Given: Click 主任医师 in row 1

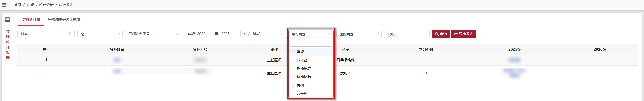Looking at the screenshot, I should 274,60.
